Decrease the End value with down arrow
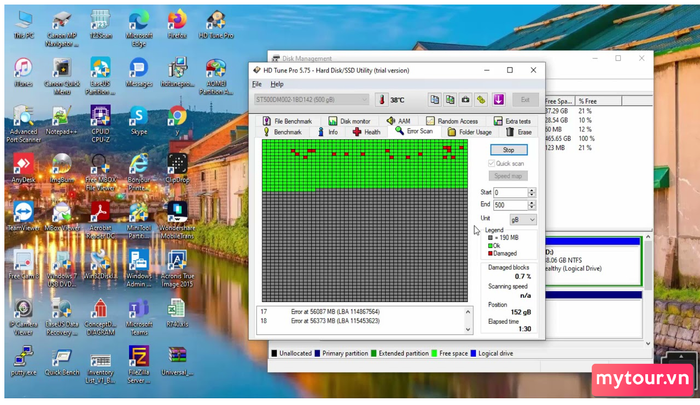Image resolution: width=700 pixels, height=405 pixels. (531, 208)
